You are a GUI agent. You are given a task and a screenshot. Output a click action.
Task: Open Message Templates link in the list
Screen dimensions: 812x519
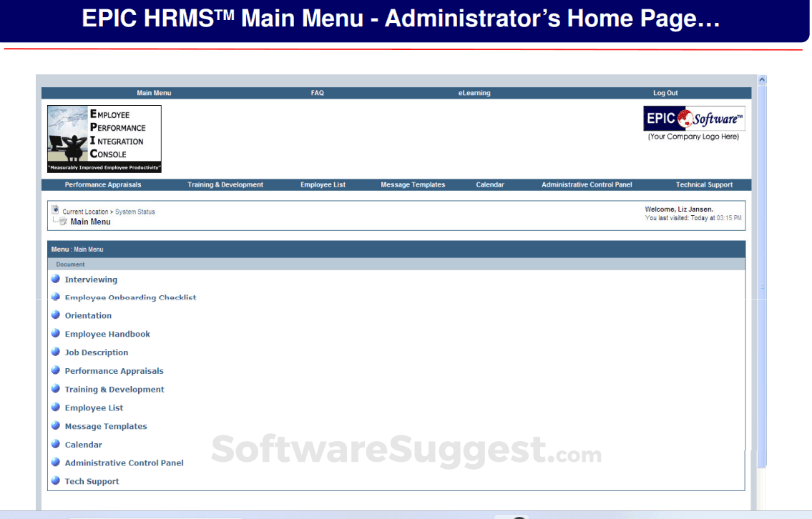pos(106,426)
